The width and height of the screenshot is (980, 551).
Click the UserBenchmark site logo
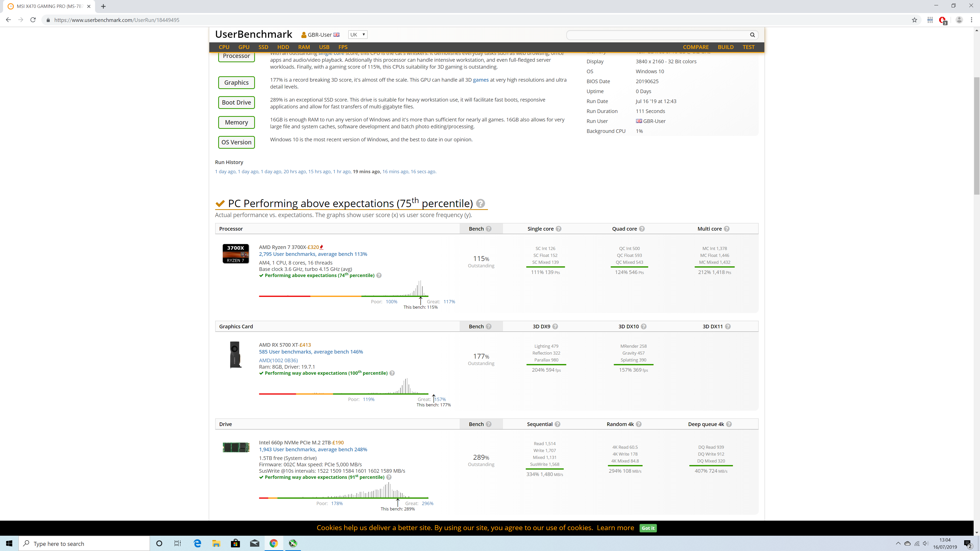pyautogui.click(x=253, y=34)
